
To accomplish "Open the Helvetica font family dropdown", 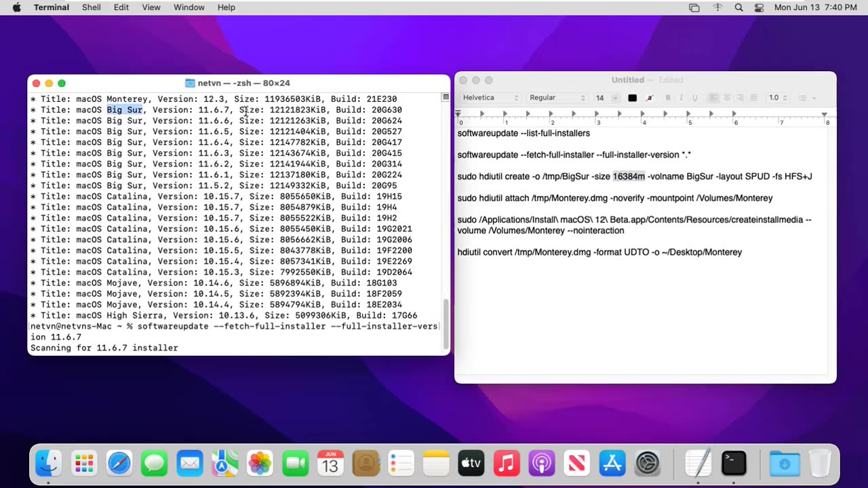I will tap(490, 98).
